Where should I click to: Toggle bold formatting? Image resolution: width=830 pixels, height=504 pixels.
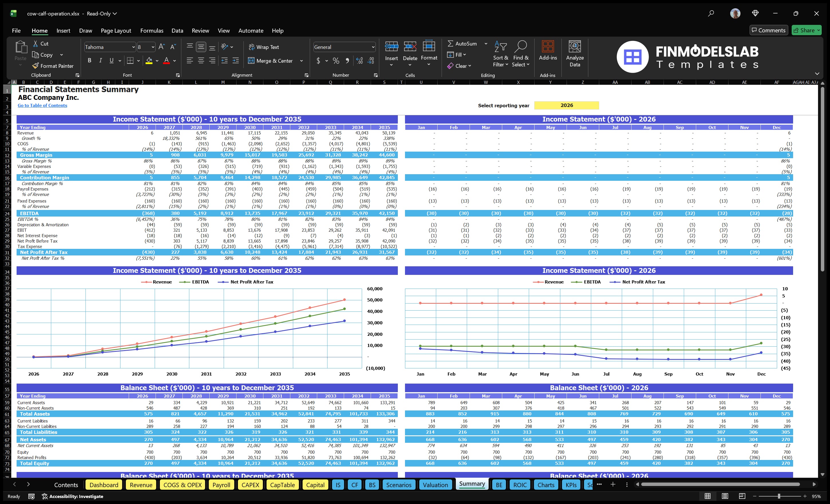[x=89, y=60]
